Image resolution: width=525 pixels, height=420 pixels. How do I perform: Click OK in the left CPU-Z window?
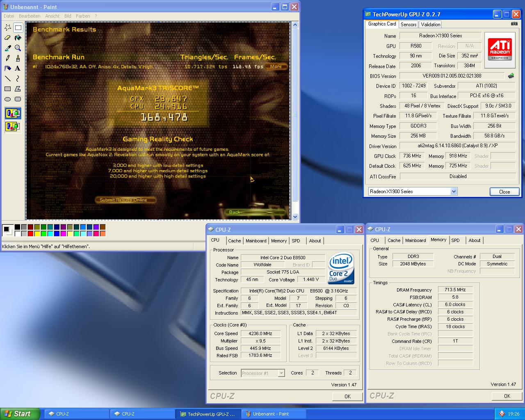(347, 396)
